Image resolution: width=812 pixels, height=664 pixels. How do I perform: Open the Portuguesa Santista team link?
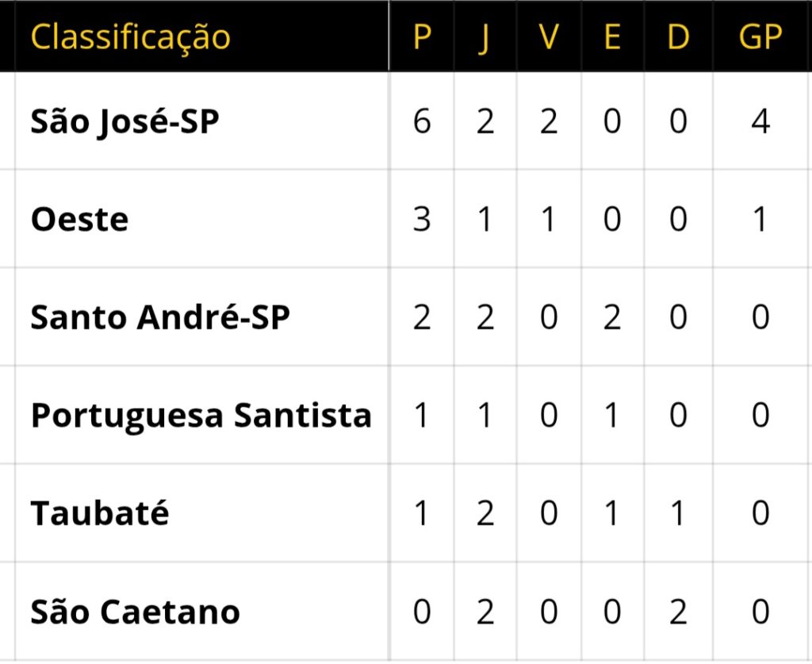coord(201,415)
